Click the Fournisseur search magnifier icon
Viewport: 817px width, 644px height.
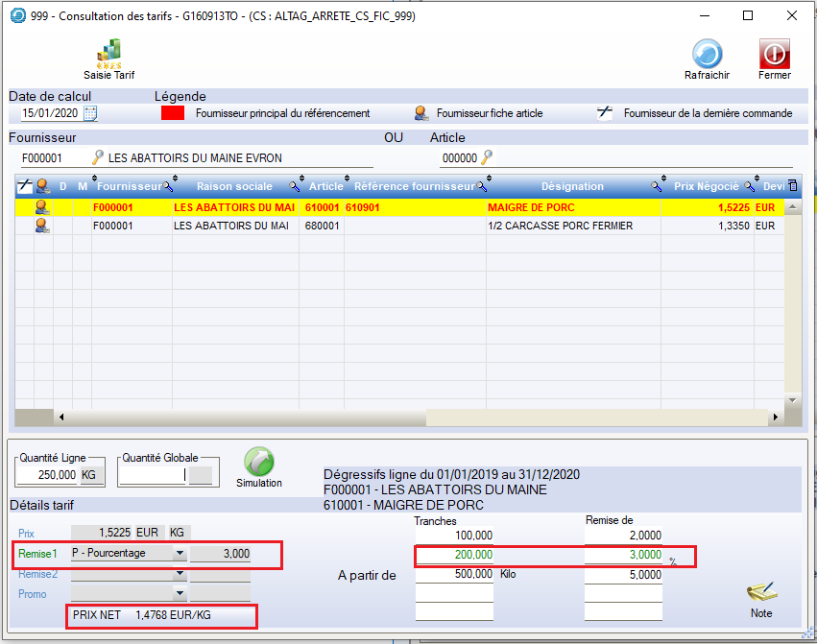coord(97,157)
